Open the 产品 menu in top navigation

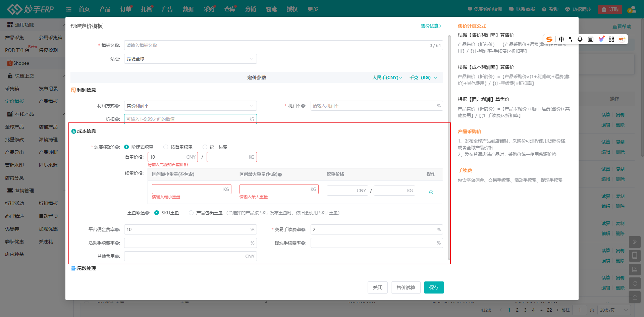pyautogui.click(x=105, y=9)
